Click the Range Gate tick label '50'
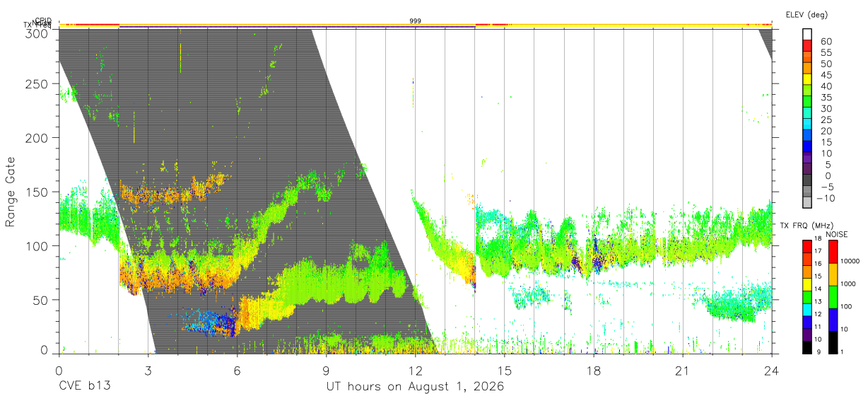 40,299
